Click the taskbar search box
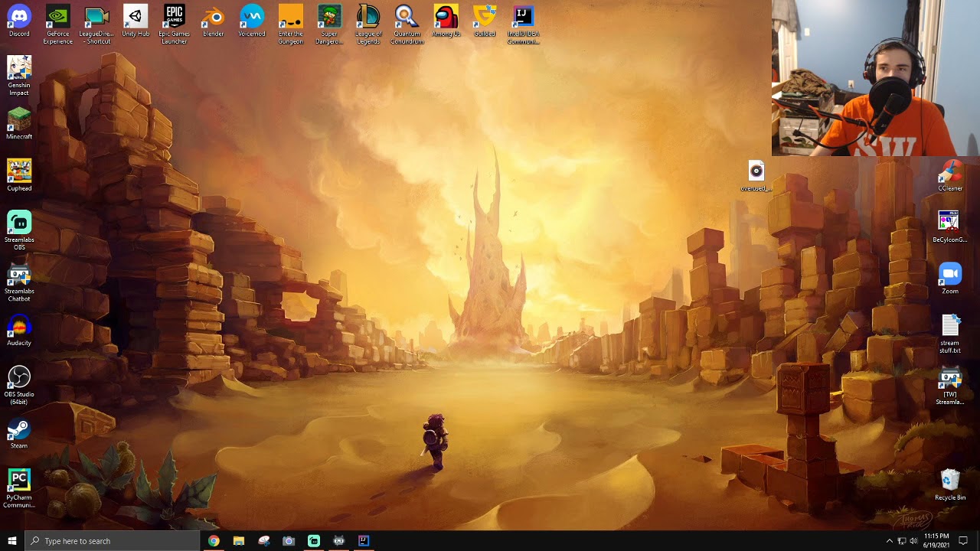 [x=113, y=541]
